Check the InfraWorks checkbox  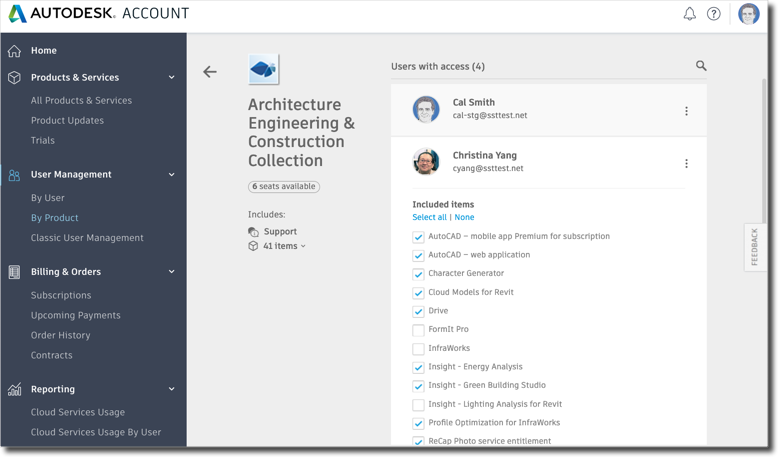coord(418,349)
